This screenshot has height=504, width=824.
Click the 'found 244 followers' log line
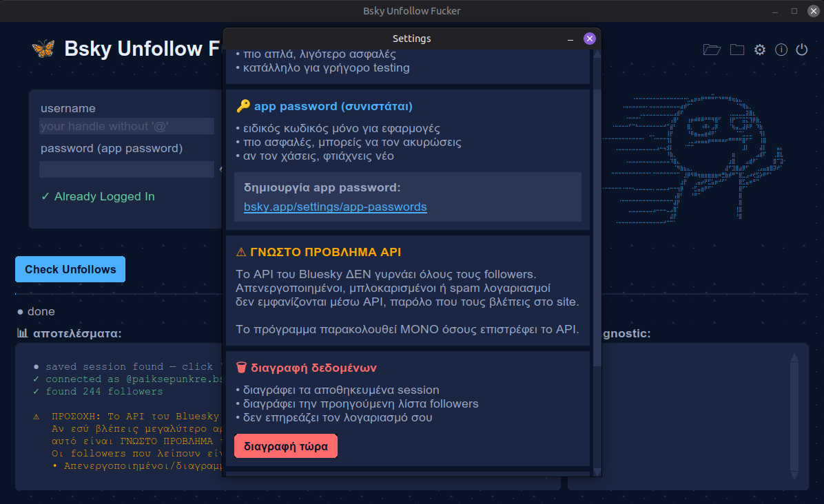pyautogui.click(x=103, y=392)
